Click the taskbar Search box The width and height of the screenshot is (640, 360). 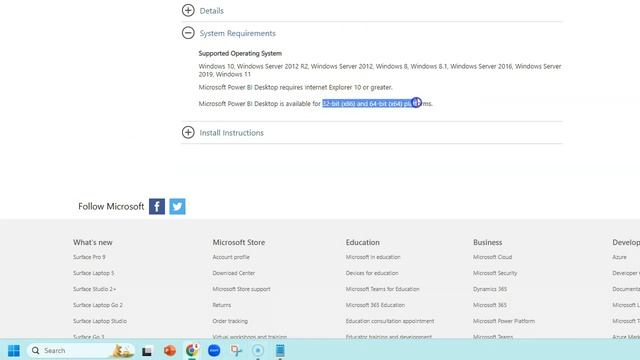(x=81, y=350)
